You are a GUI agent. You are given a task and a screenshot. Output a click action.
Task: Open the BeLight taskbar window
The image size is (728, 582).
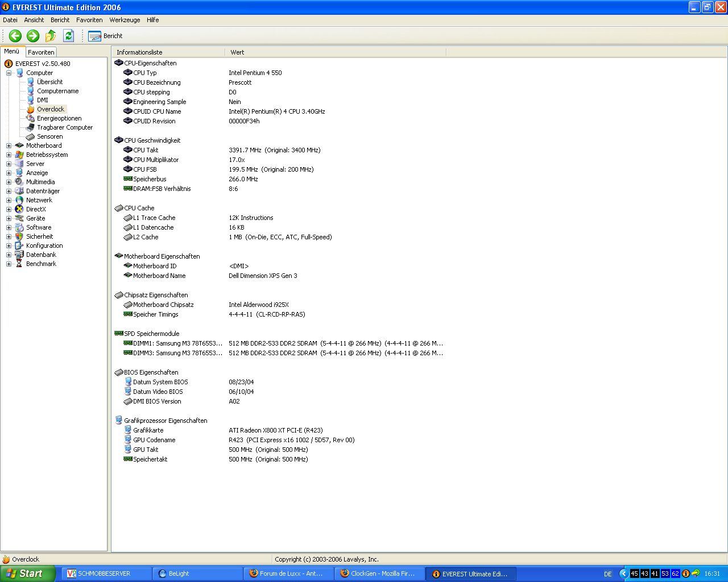pyautogui.click(x=197, y=573)
